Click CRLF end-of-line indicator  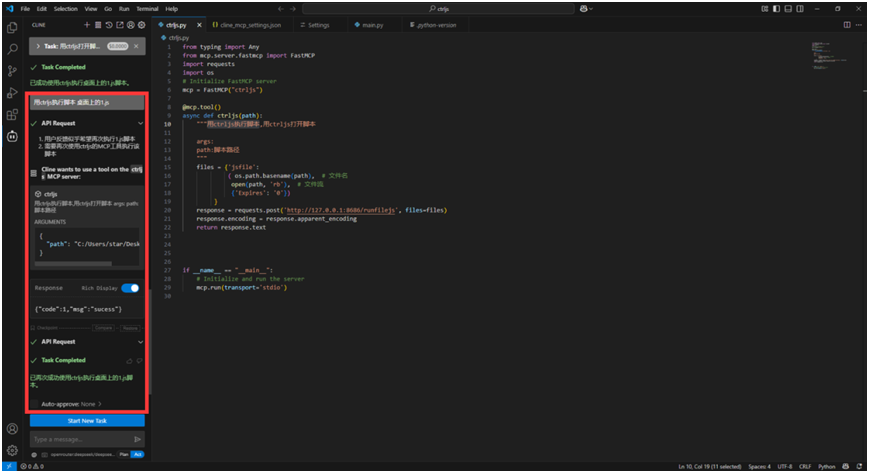[805, 466]
